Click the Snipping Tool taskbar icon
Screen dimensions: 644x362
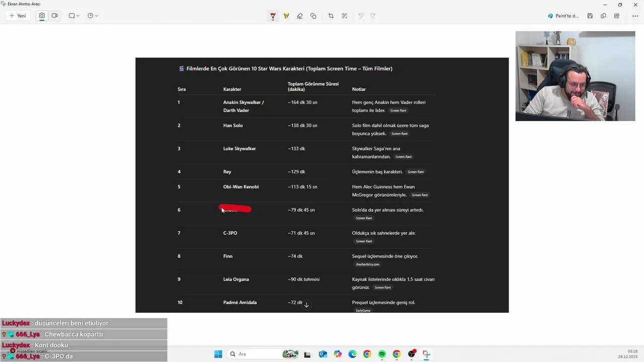(x=426, y=354)
